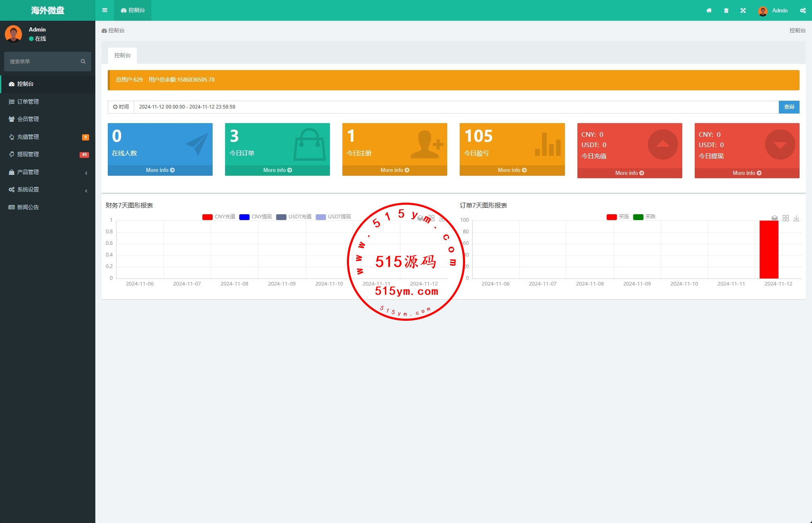The height and width of the screenshot is (523, 812).
Task: Download order chart as image
Action: (796, 218)
